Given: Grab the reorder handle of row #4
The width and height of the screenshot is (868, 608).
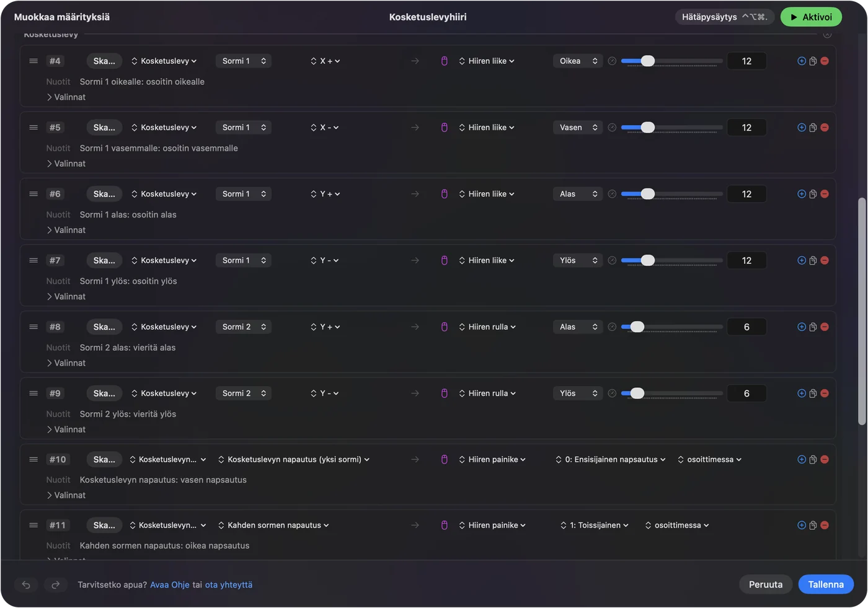Looking at the screenshot, I should [33, 61].
